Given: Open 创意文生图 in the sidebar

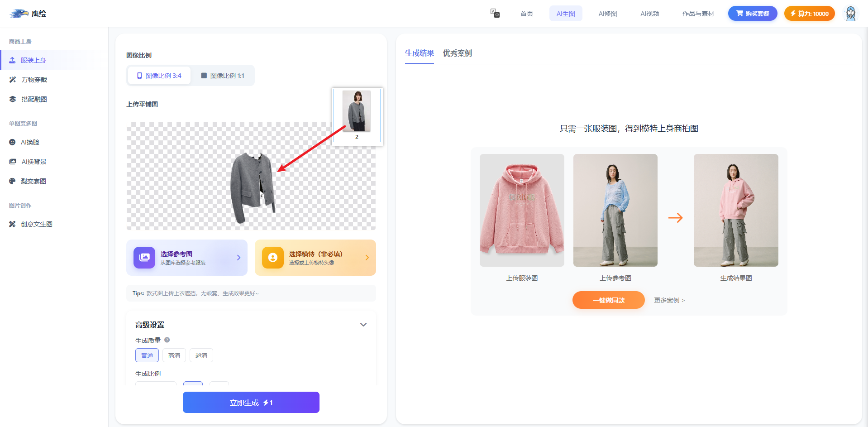Looking at the screenshot, I should click(36, 224).
